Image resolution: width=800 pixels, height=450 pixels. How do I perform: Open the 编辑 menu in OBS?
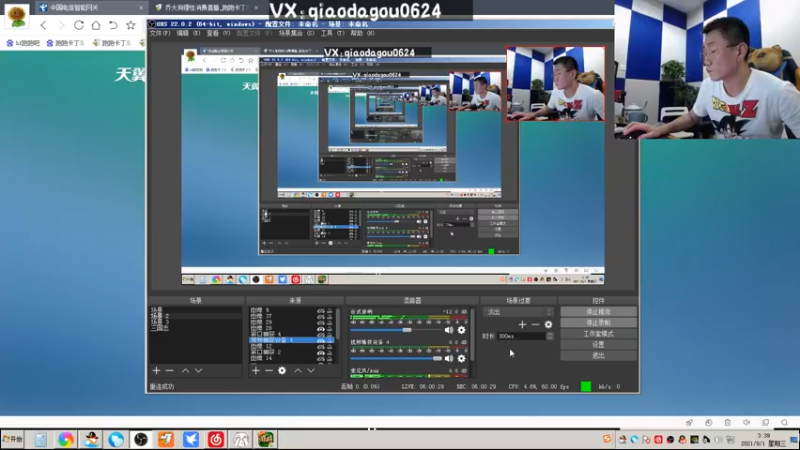coord(188,33)
